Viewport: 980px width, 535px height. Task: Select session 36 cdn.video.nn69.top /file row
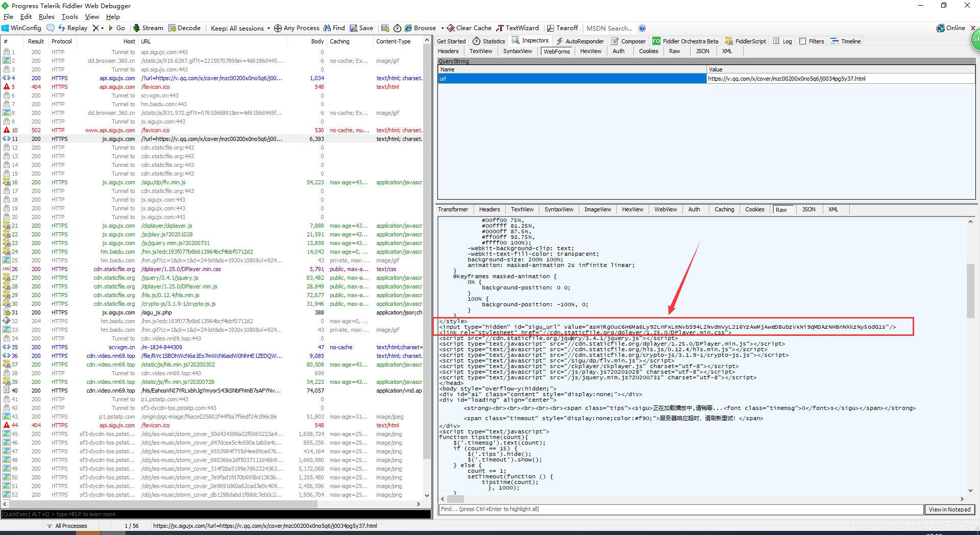212,356
